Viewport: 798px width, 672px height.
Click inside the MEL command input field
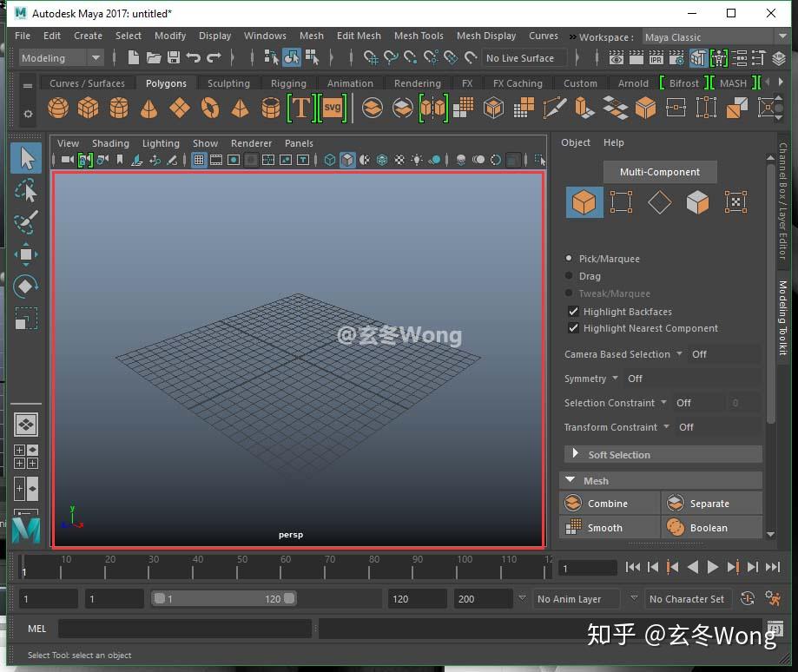click(x=182, y=628)
